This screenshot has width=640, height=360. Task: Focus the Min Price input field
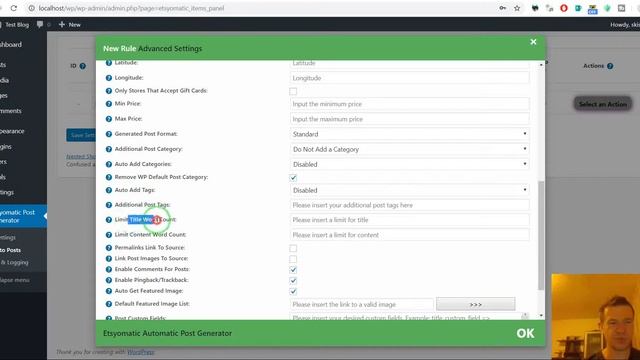pyautogui.click(x=409, y=104)
